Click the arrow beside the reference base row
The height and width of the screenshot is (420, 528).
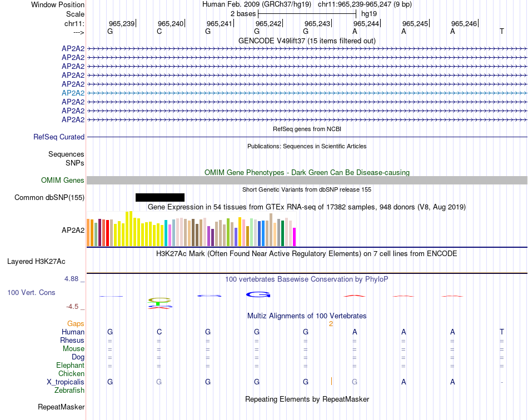[x=78, y=32]
